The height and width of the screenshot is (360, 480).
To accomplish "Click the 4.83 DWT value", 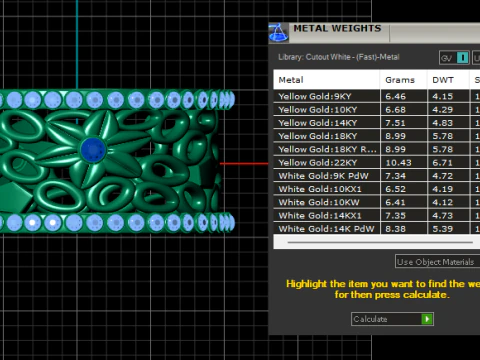I will [x=443, y=123].
